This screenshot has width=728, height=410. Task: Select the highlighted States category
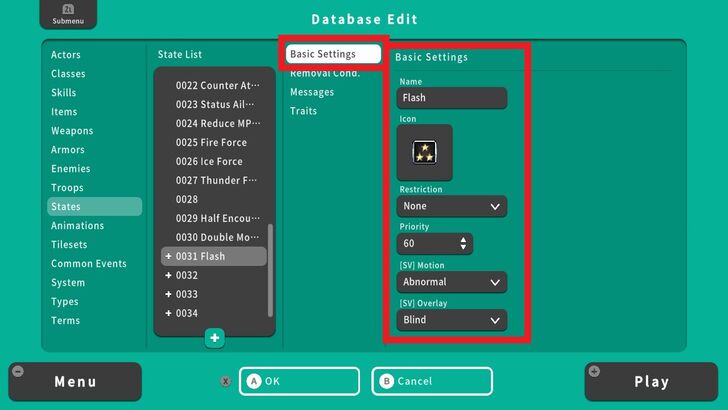(x=95, y=207)
